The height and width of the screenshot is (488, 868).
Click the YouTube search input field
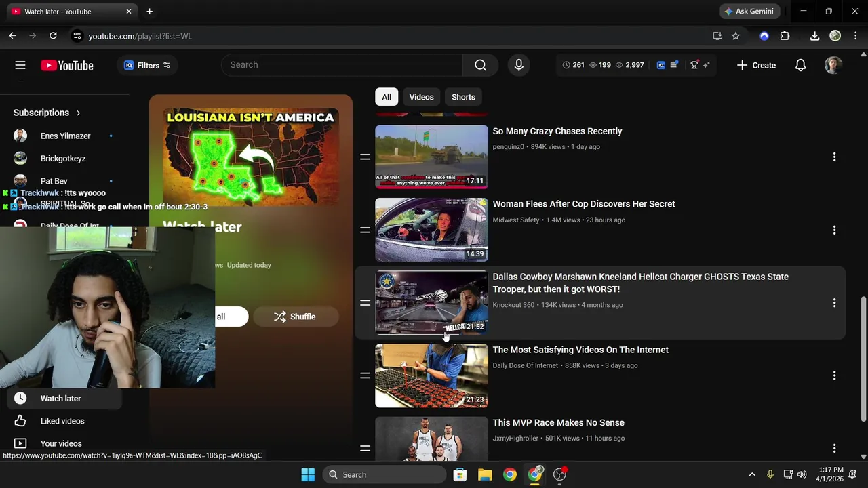click(x=342, y=65)
